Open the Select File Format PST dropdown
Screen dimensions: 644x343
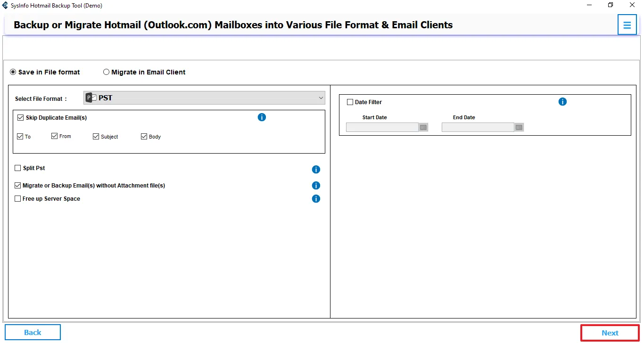(204, 98)
